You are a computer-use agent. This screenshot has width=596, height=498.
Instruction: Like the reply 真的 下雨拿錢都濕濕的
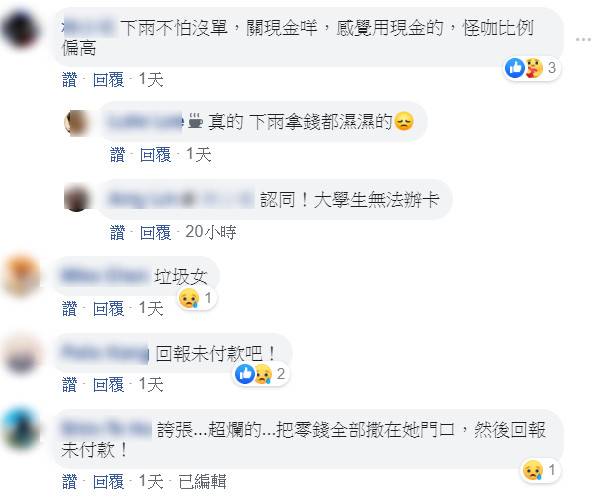click(x=117, y=155)
